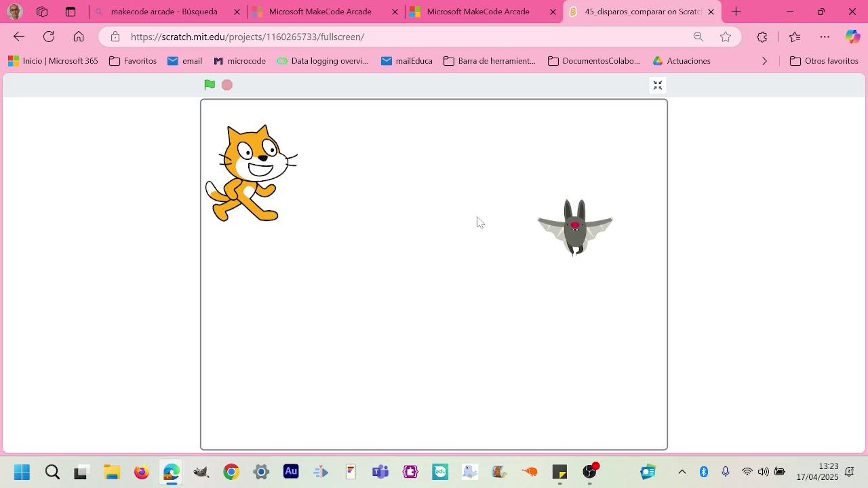Click the gray bat sprite
Screen dimensions: 868x488
coord(575,227)
